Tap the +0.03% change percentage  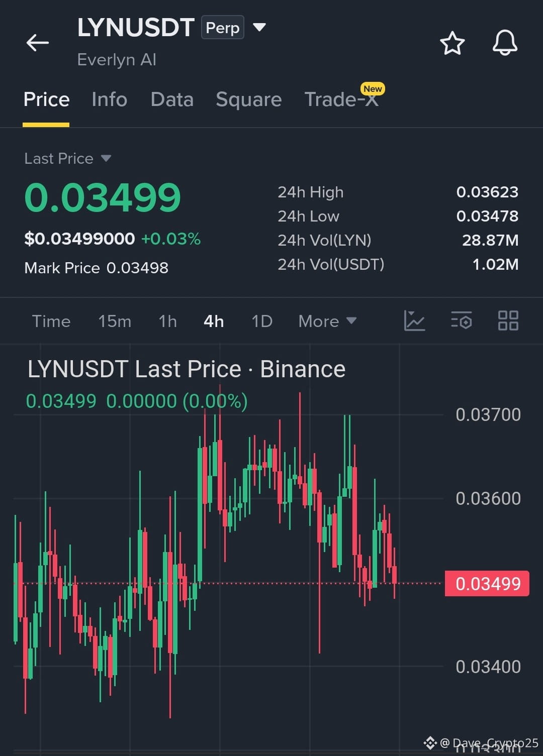coord(171,239)
